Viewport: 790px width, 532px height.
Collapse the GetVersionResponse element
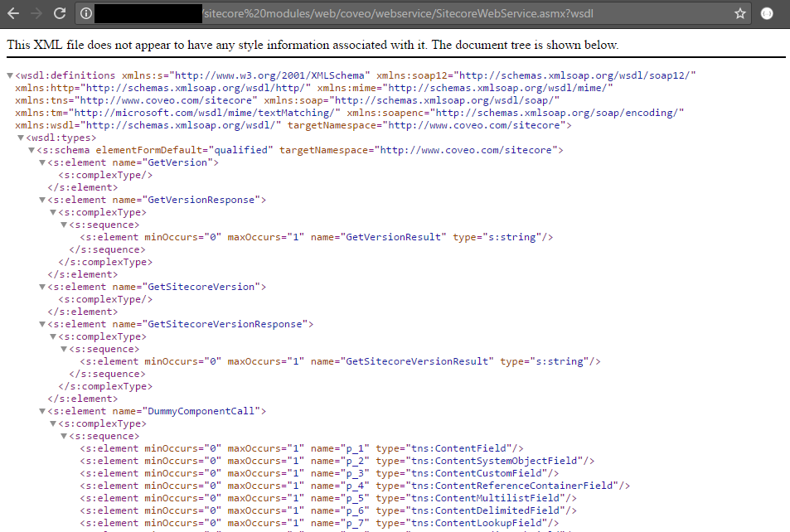coord(41,200)
